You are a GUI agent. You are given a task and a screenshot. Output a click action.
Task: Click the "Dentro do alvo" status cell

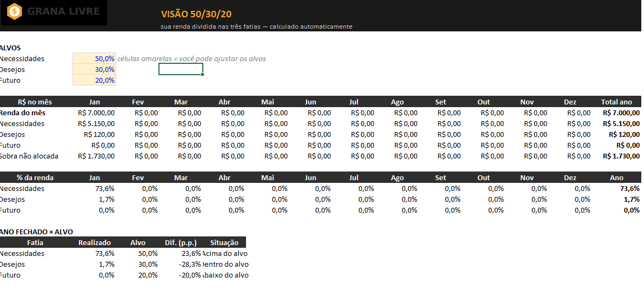[x=225, y=264]
